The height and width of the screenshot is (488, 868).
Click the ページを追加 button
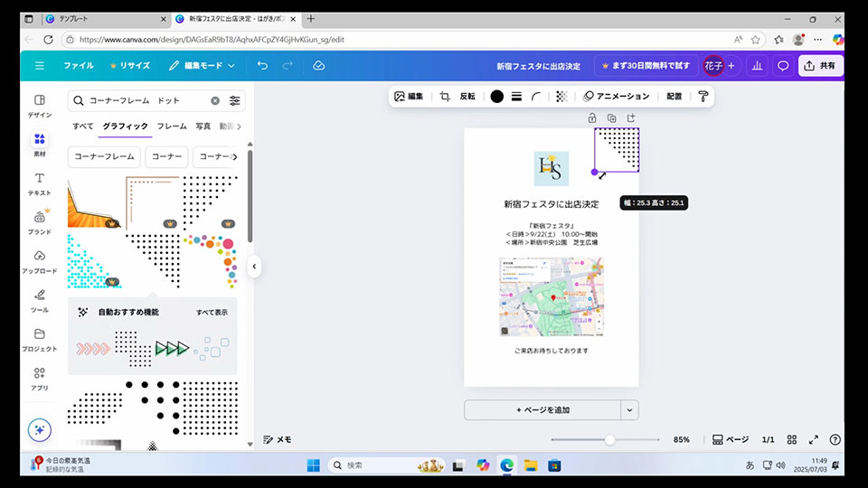click(x=542, y=410)
